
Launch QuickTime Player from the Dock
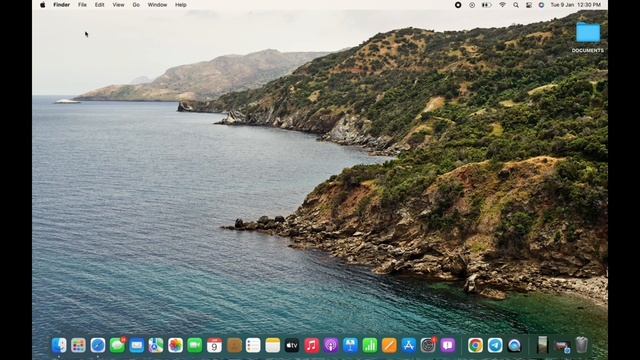tap(514, 345)
